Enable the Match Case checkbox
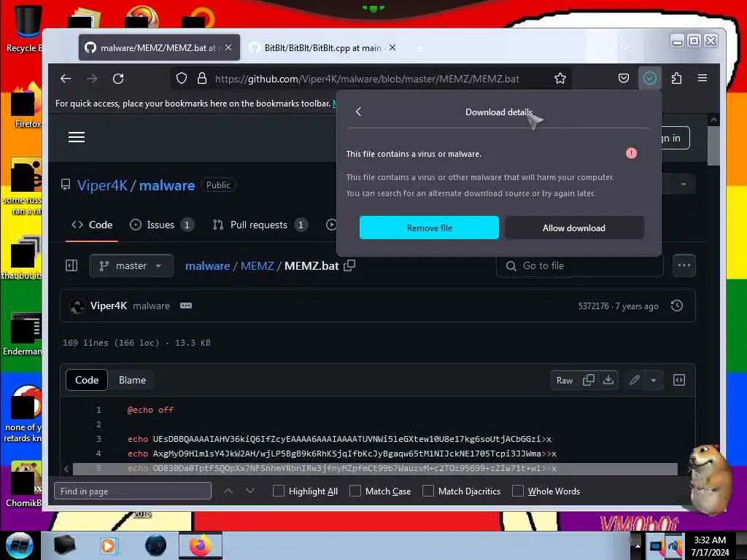 355,491
